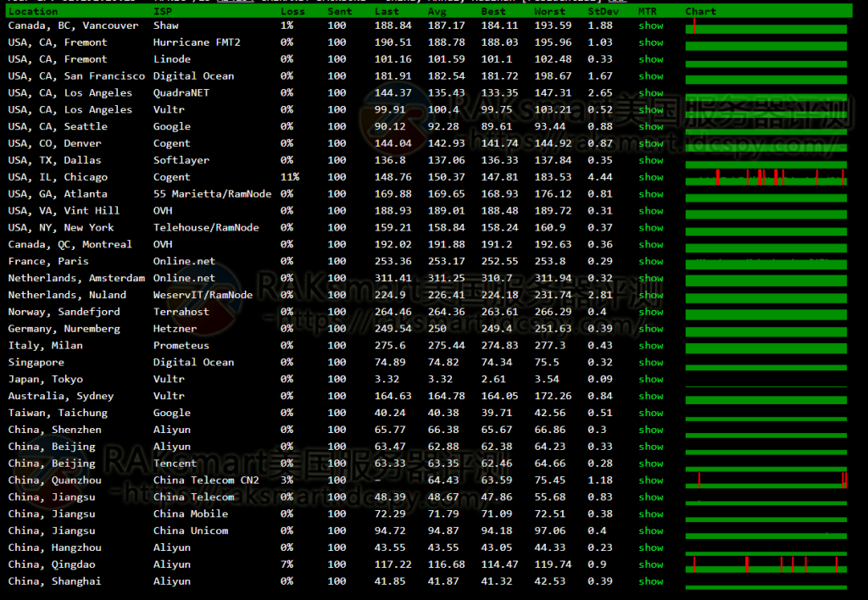Click show link for Fremont Hurricane FMT2
This screenshot has height=600, width=868.
pos(651,42)
